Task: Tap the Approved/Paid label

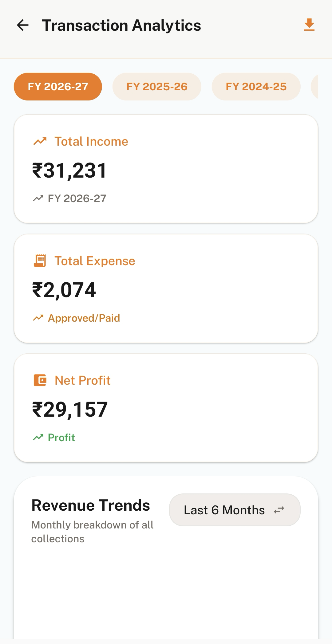Action: 84,318
